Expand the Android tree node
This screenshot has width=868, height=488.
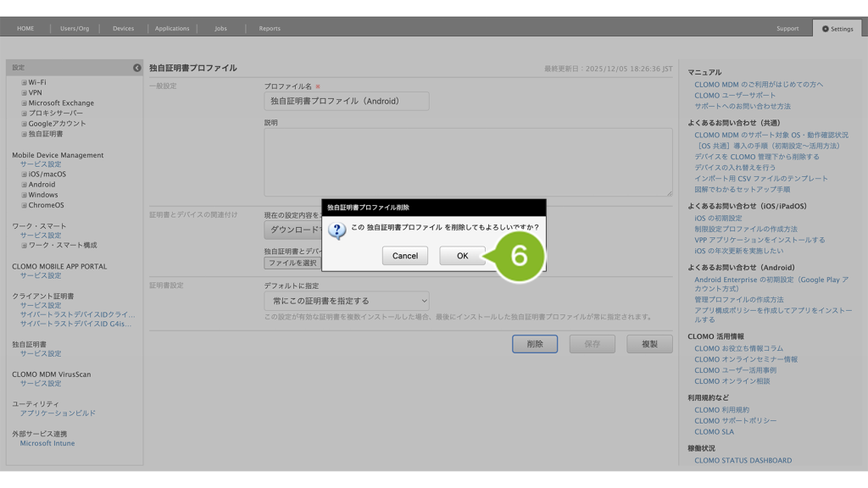[x=24, y=185]
